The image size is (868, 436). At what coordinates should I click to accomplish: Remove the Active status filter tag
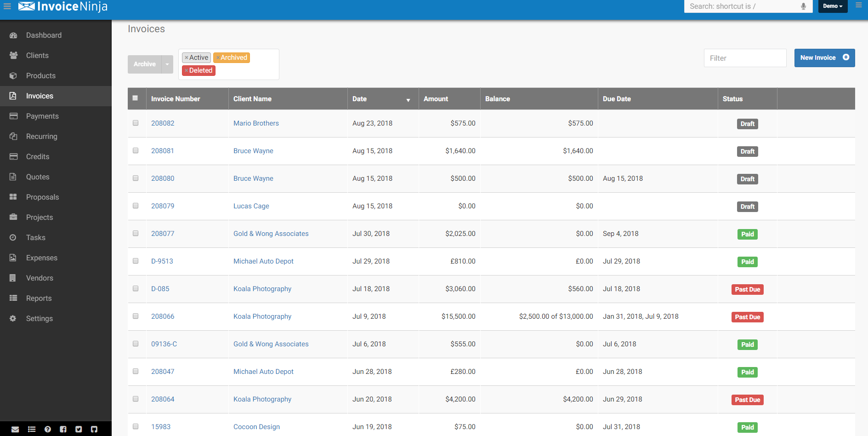click(x=187, y=57)
